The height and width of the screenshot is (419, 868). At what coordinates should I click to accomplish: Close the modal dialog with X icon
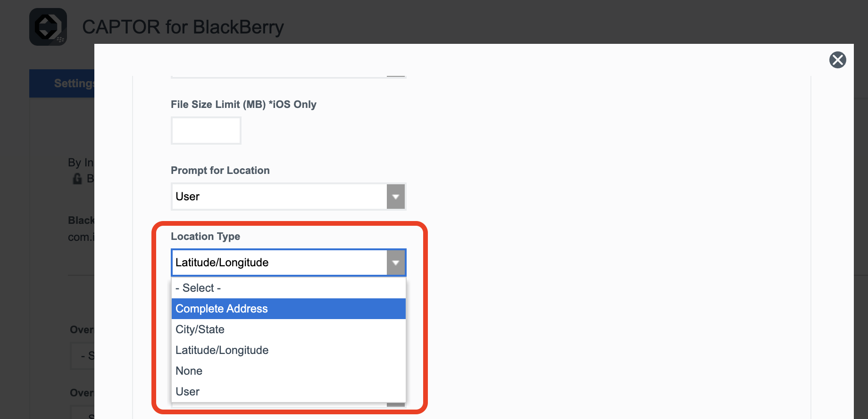tap(837, 60)
